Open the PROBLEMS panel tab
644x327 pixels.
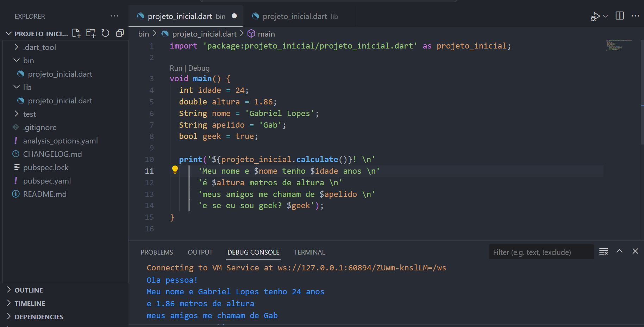pyautogui.click(x=157, y=252)
